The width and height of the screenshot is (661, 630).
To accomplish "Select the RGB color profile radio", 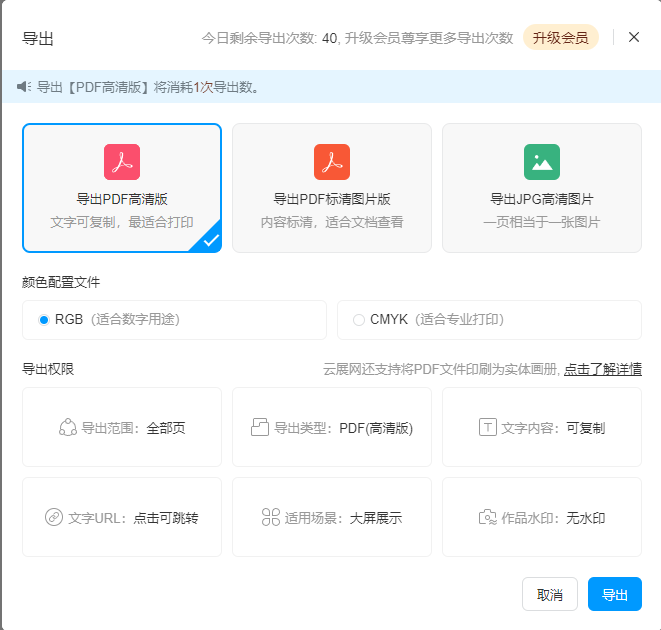I will point(43,320).
